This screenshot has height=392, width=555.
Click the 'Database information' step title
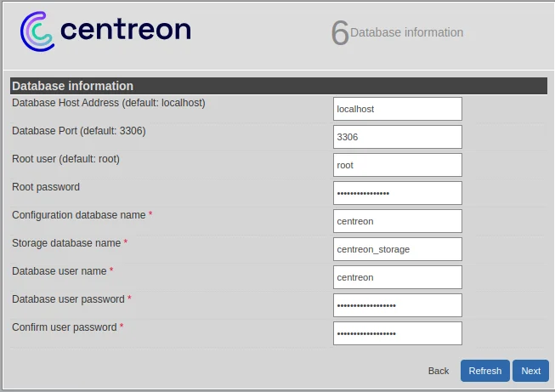pyautogui.click(x=406, y=32)
